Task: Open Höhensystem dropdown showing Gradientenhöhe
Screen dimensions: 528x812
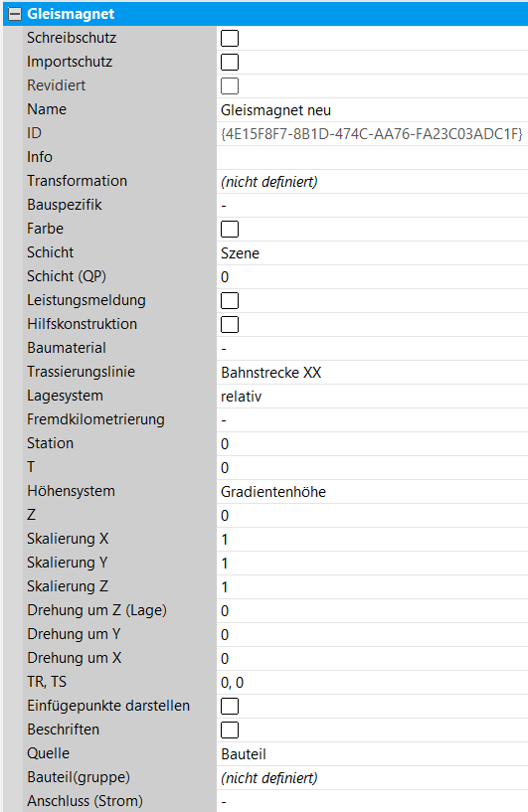Action: click(x=372, y=491)
